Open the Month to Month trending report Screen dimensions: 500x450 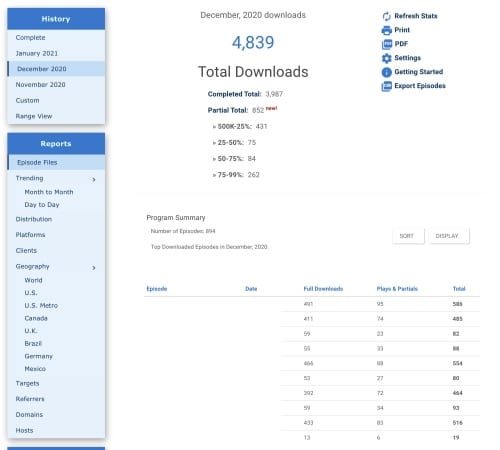pyautogui.click(x=49, y=192)
